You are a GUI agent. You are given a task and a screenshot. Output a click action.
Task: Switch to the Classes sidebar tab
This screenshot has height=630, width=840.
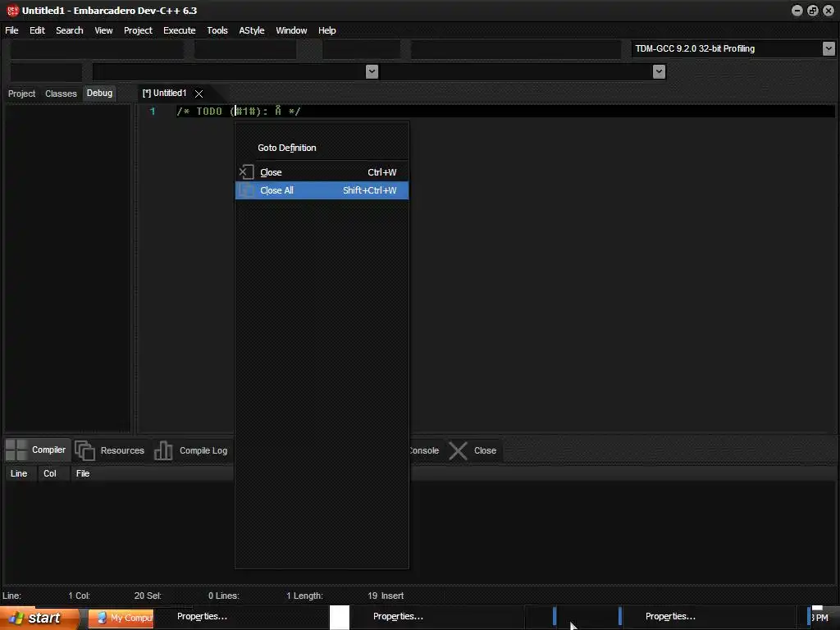click(61, 94)
